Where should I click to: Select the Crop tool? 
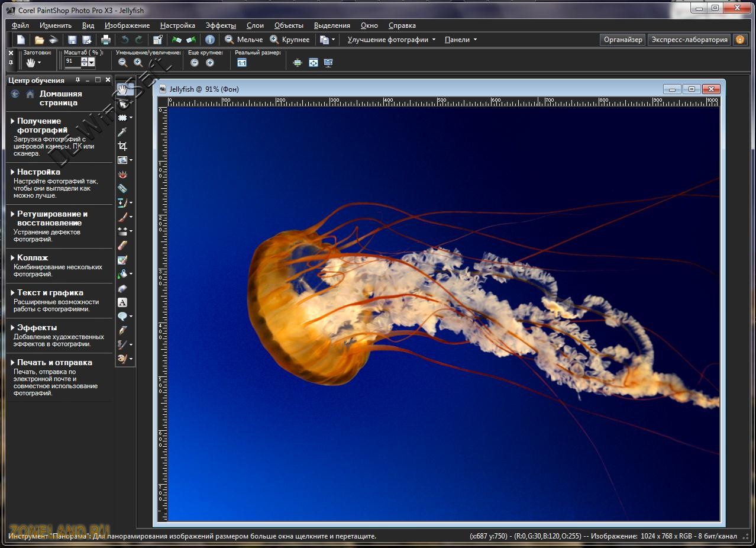coord(122,146)
